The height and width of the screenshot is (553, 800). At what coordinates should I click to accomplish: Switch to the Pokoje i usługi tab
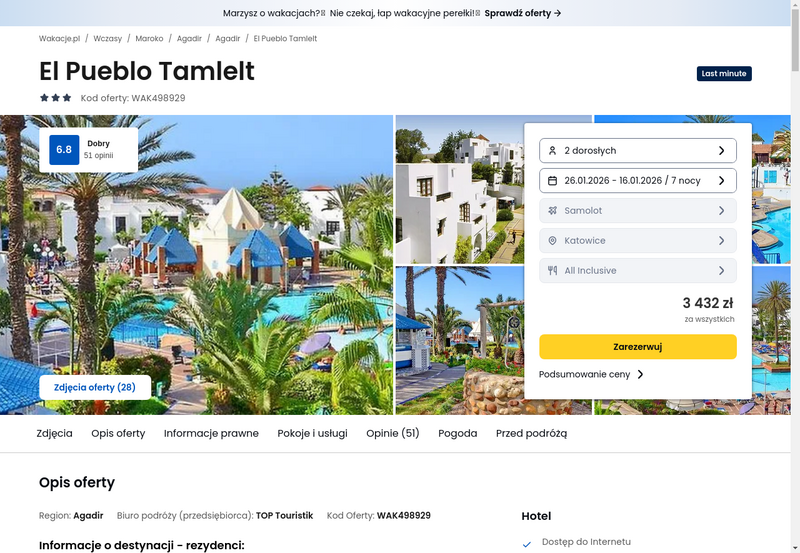coord(312,434)
